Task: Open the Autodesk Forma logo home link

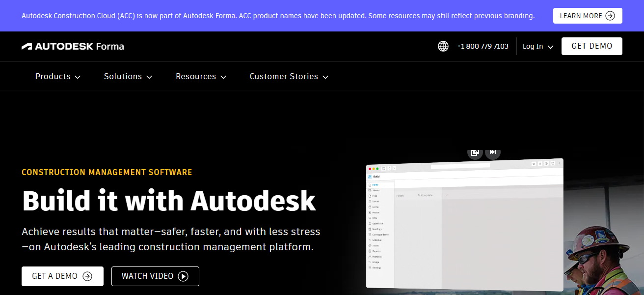Action: tap(73, 46)
